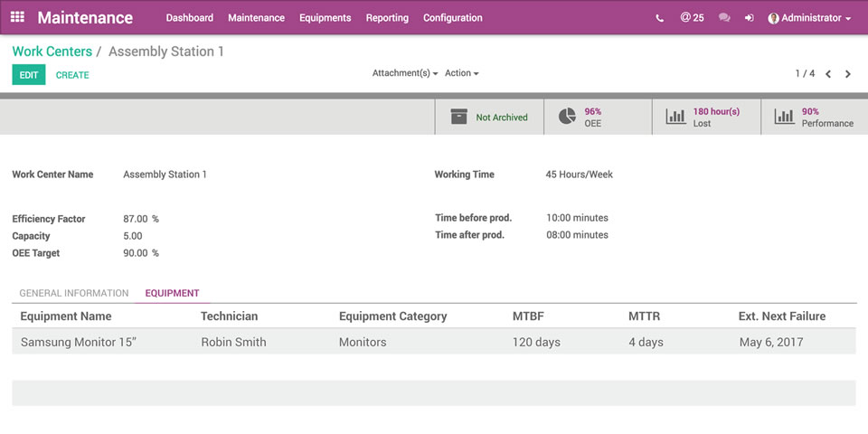Open the Configuration menu
Screen dimensions: 868x434
[452, 18]
